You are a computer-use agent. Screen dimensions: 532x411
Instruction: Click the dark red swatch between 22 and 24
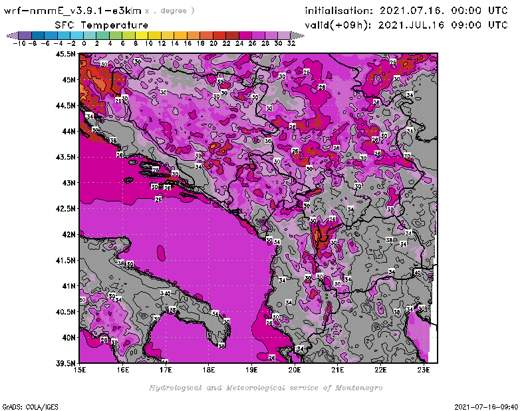click(x=232, y=35)
